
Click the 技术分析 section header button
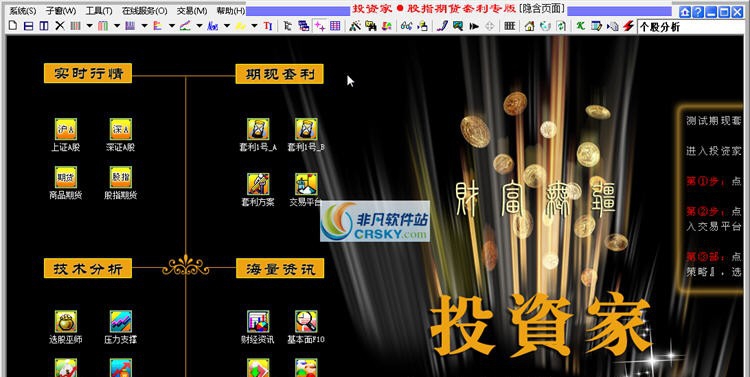88,268
